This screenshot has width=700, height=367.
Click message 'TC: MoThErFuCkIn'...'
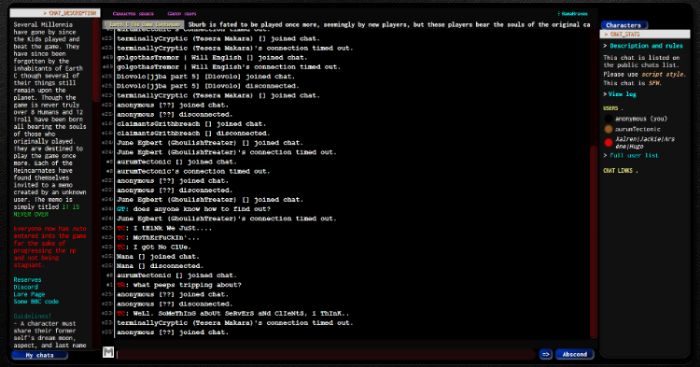(x=158, y=238)
